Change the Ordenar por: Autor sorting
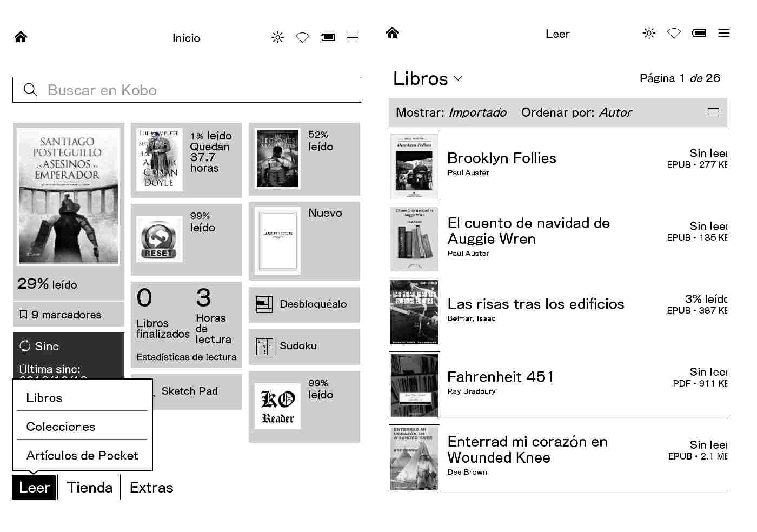This screenshot has width=757, height=532. [576, 112]
